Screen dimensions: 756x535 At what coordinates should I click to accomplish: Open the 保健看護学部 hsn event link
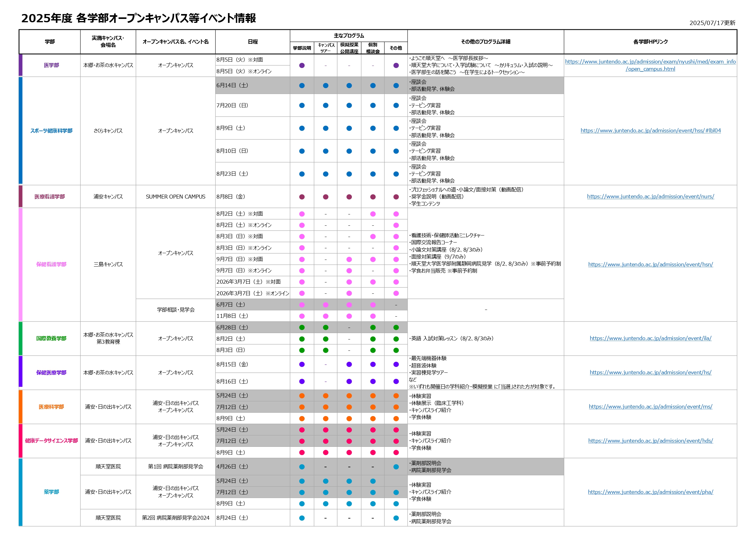tap(651, 264)
